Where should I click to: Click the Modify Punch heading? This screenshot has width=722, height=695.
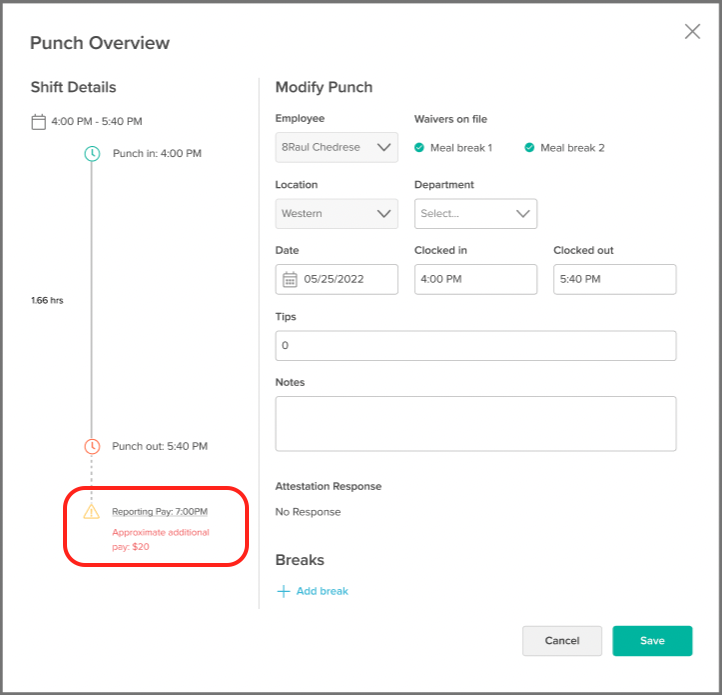point(324,87)
